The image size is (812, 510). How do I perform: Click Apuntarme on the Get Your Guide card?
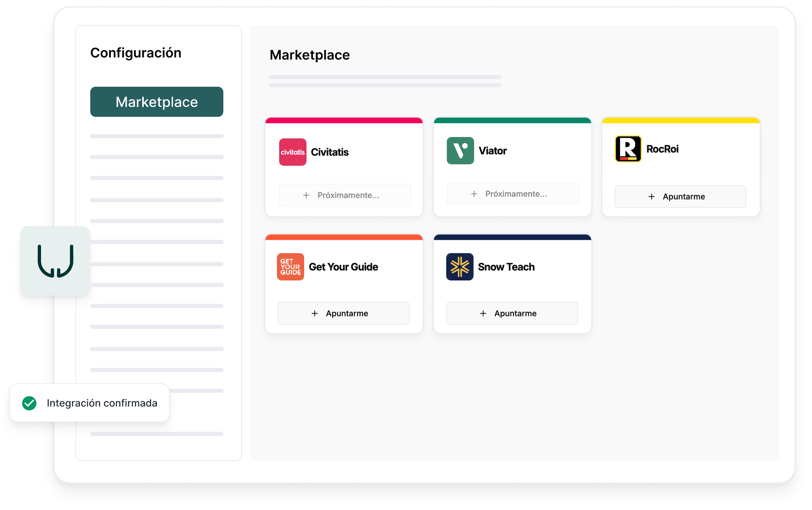click(x=343, y=313)
